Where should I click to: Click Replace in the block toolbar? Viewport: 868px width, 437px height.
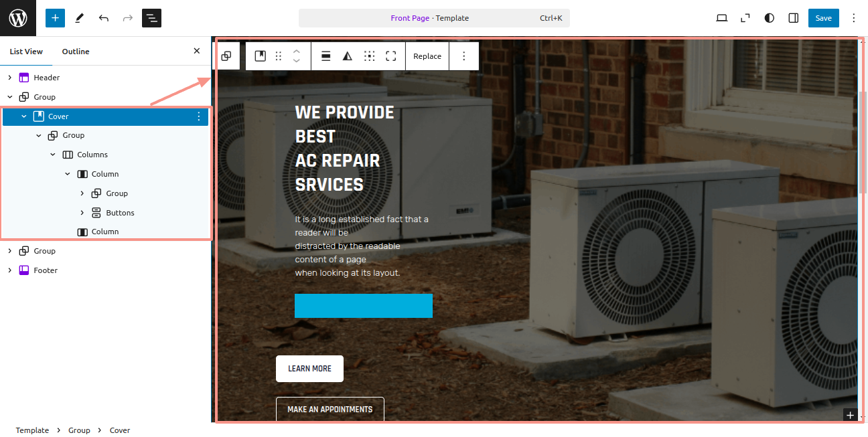tap(427, 56)
